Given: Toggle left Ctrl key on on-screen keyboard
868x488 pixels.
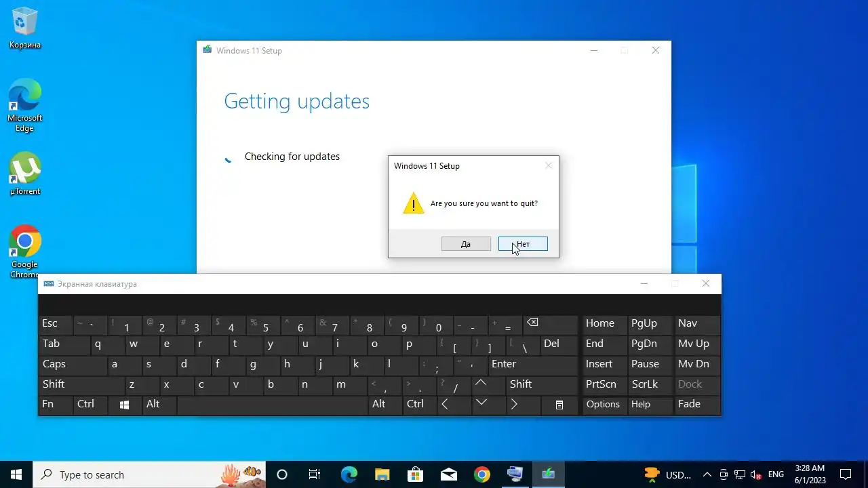Looking at the screenshot, I should click(90, 405).
